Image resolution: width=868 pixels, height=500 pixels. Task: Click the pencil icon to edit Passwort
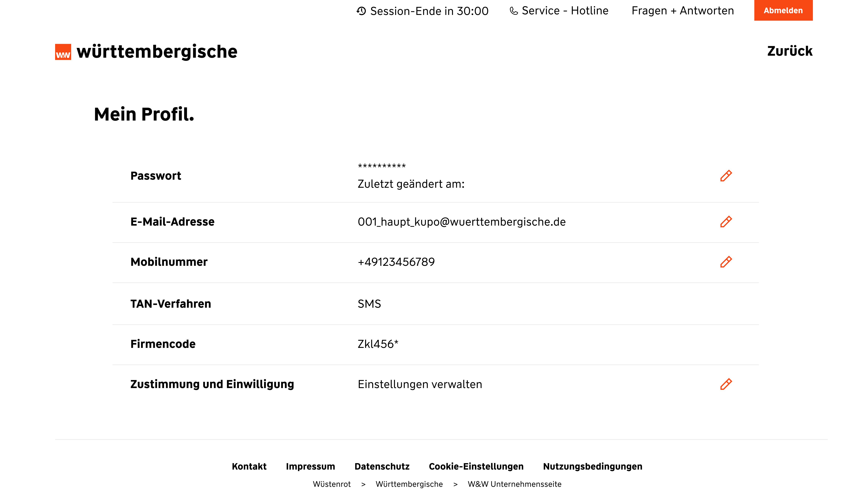726,176
